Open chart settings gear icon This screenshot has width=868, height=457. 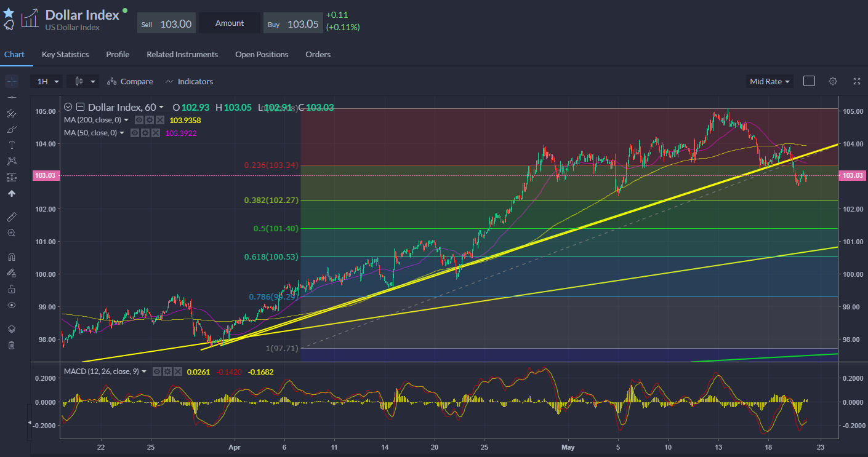833,81
